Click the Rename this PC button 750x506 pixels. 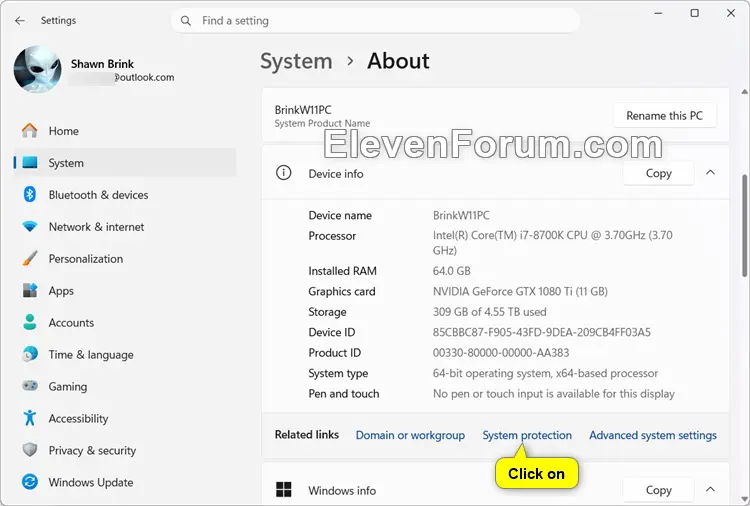coord(664,116)
